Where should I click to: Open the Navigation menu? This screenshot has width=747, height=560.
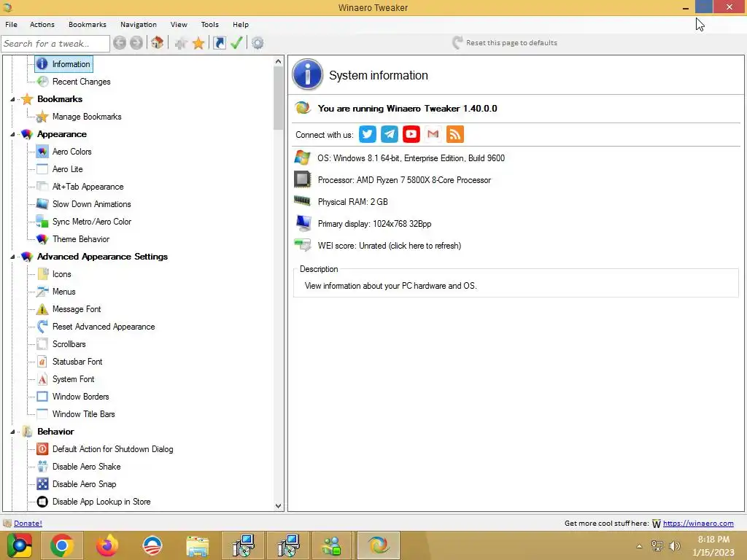pos(138,24)
